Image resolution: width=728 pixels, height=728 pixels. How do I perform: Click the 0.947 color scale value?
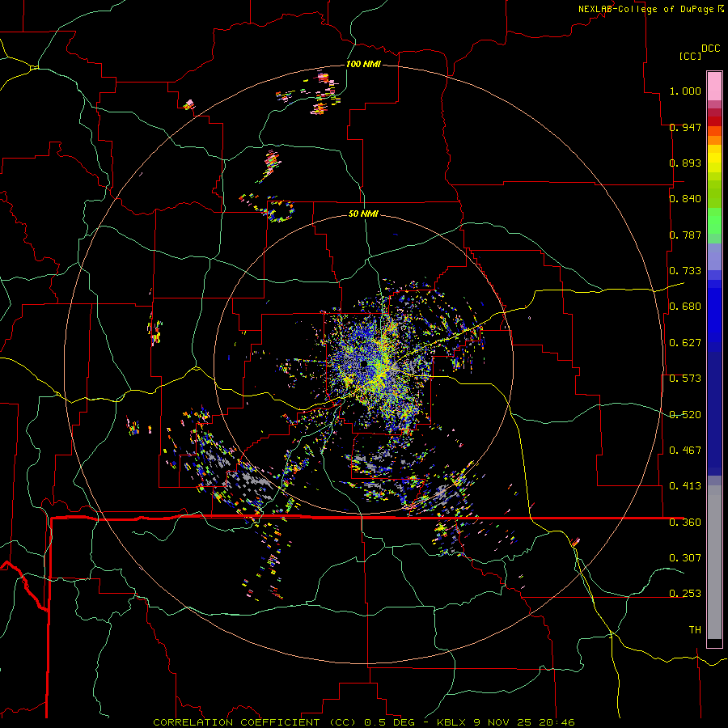pos(685,127)
